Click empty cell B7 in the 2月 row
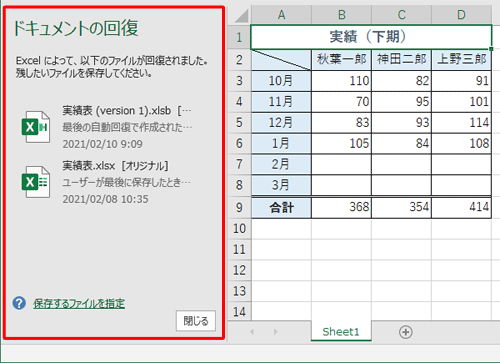Screen dimensions: 500x363 click(341, 164)
